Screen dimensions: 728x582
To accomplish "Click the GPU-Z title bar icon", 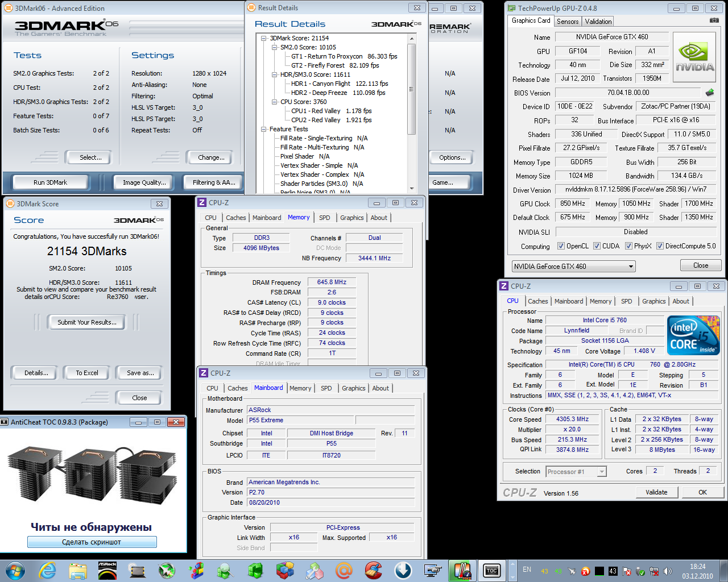I will (511, 8).
